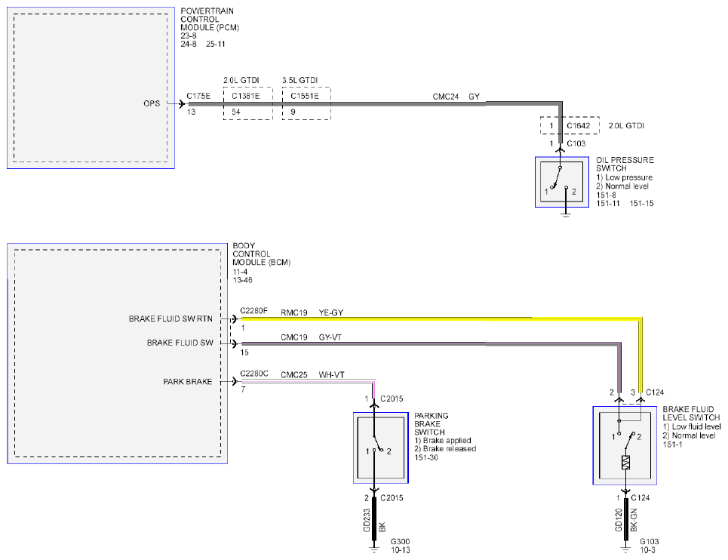The width and height of the screenshot is (728, 560).
Task: Open page reference 151-1
Action: pyautogui.click(x=672, y=445)
